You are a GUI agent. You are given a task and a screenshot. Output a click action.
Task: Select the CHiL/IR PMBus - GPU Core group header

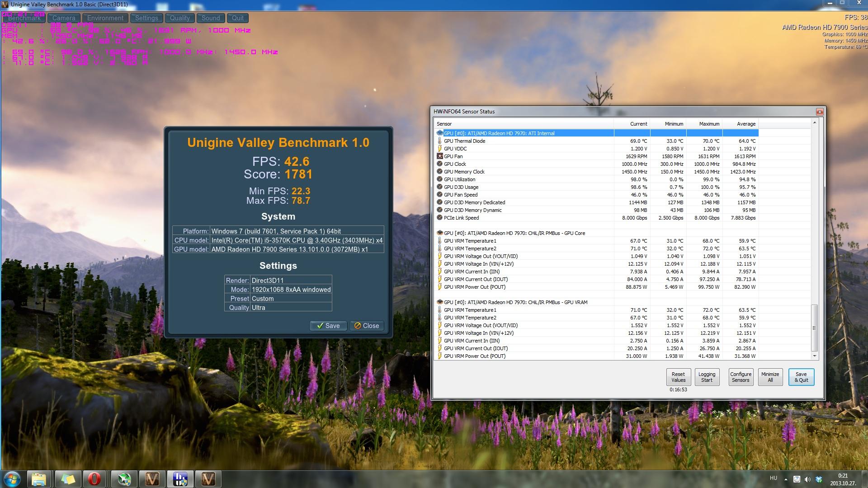tap(514, 233)
